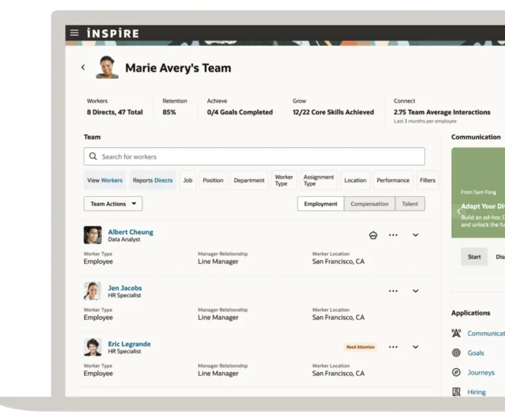
Task: Toggle the View Workers option
Action: click(x=105, y=180)
